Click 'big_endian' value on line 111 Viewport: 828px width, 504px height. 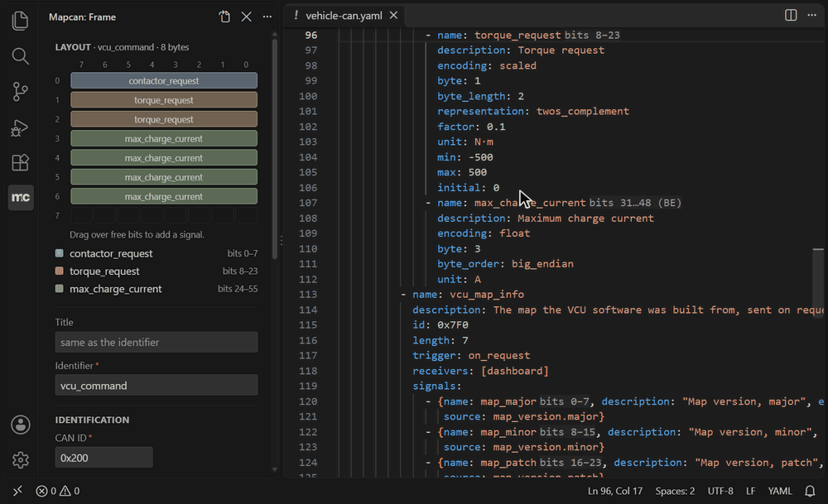(542, 264)
